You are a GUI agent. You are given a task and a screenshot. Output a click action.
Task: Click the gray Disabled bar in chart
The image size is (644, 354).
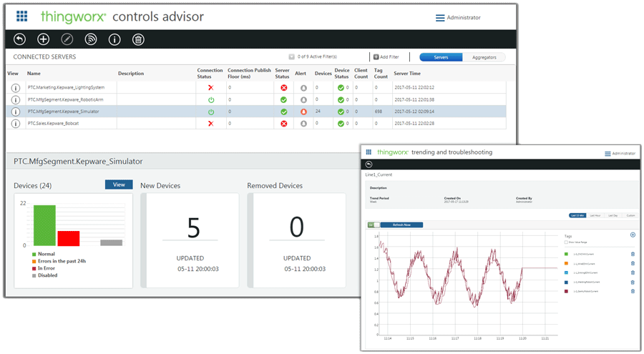(x=112, y=242)
